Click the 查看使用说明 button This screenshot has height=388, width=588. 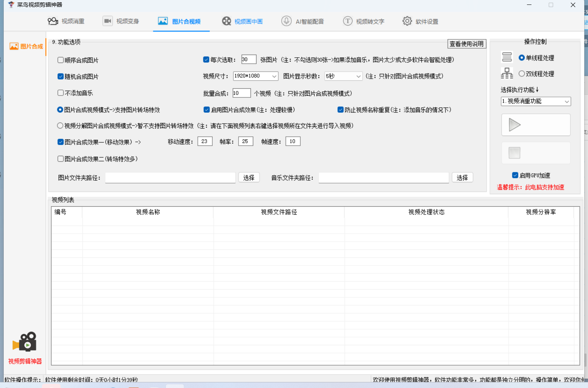[x=466, y=44]
